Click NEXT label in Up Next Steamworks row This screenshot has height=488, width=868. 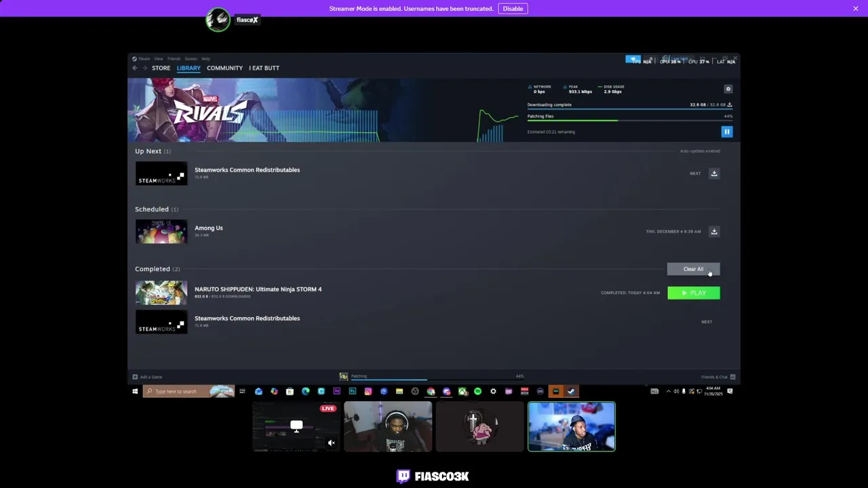[x=695, y=174]
